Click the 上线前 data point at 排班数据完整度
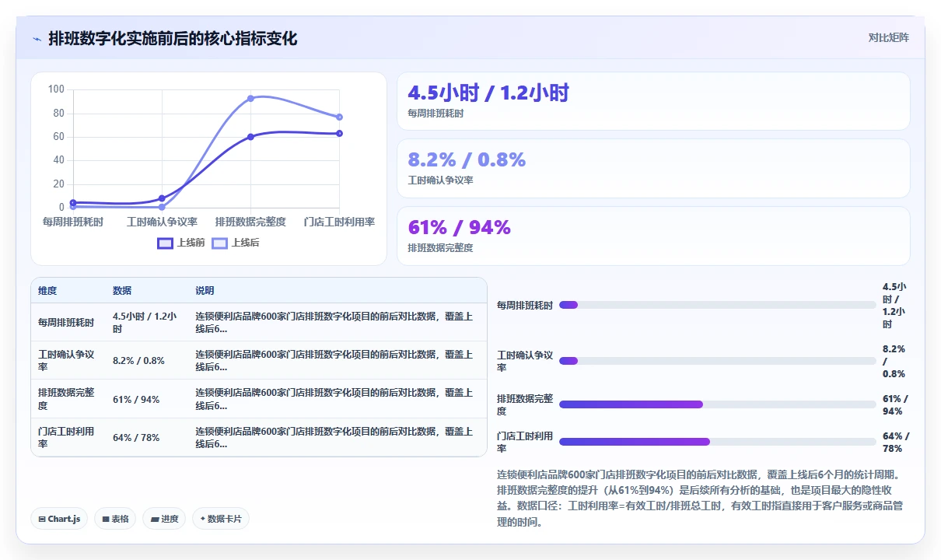This screenshot has height=560, width=941. [250, 137]
